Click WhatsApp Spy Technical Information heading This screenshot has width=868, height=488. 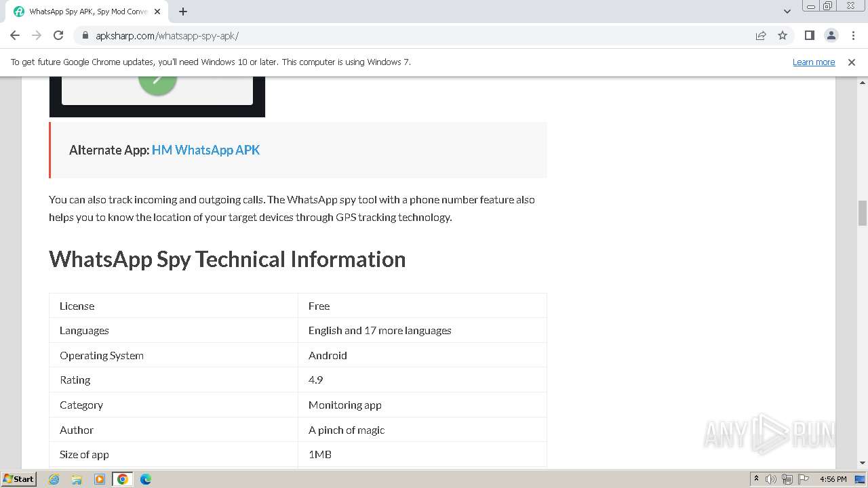click(227, 259)
